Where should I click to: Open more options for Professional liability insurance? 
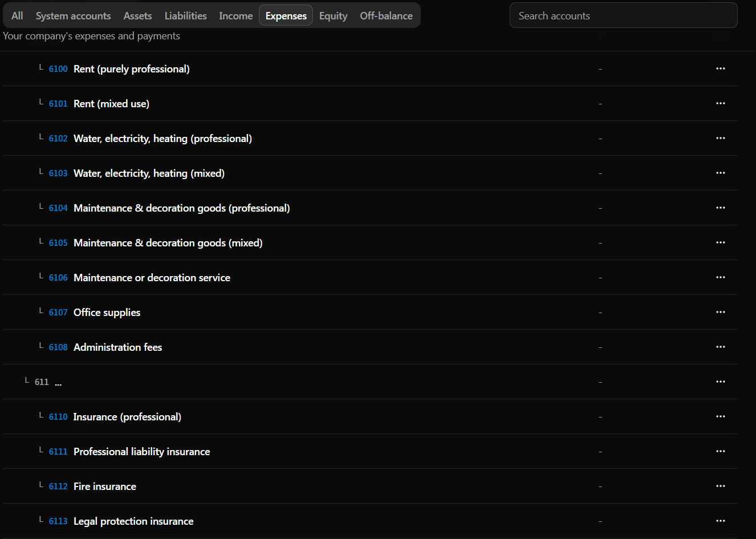(x=721, y=451)
